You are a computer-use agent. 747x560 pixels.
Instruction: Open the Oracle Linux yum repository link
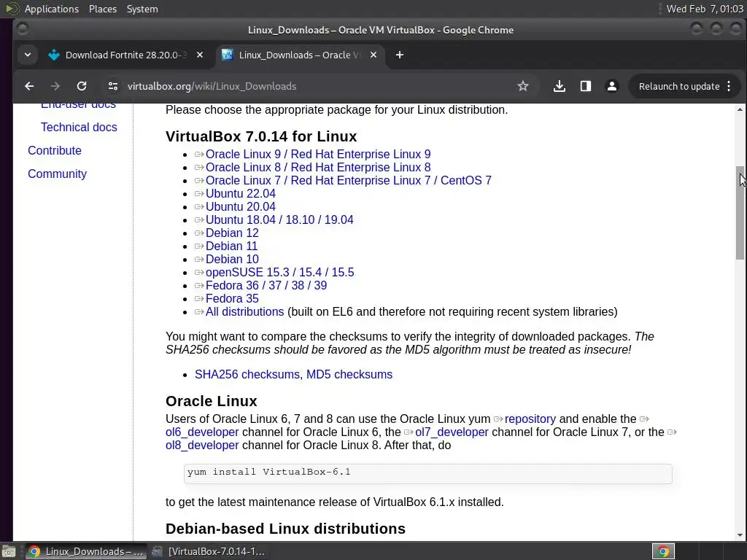pos(530,419)
